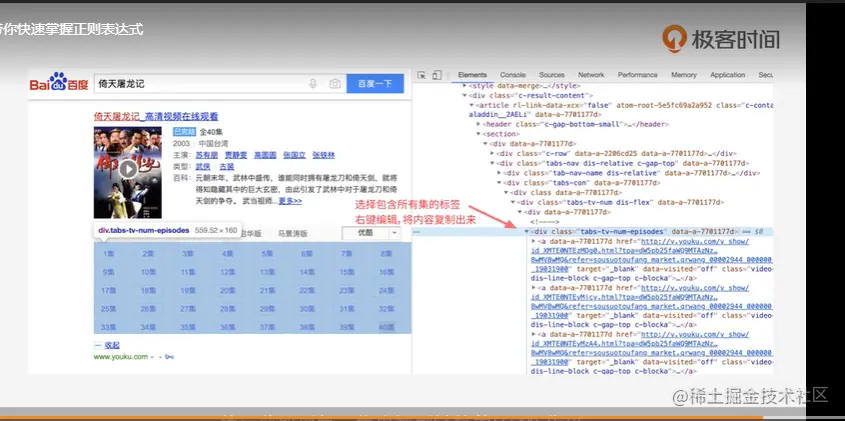The width and height of the screenshot is (845, 421).
Task: Switch to the Performance tab
Action: tap(638, 75)
